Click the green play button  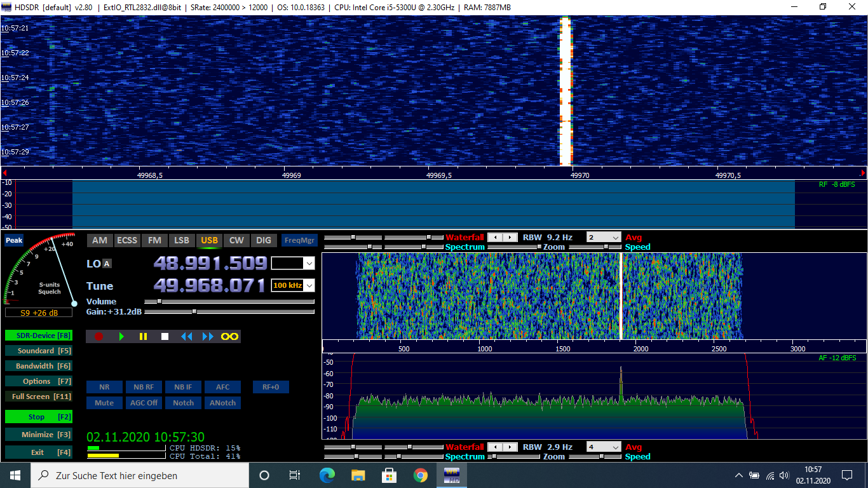[121, 336]
